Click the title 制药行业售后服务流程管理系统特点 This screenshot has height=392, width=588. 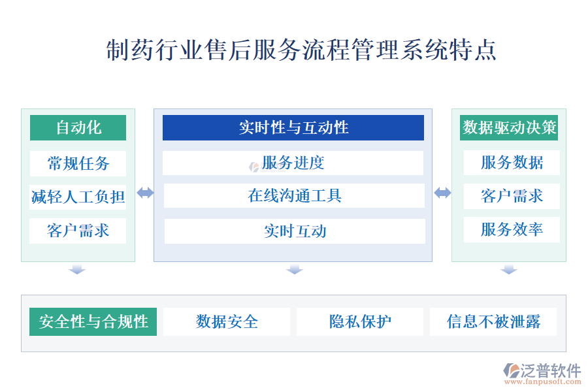point(301,51)
